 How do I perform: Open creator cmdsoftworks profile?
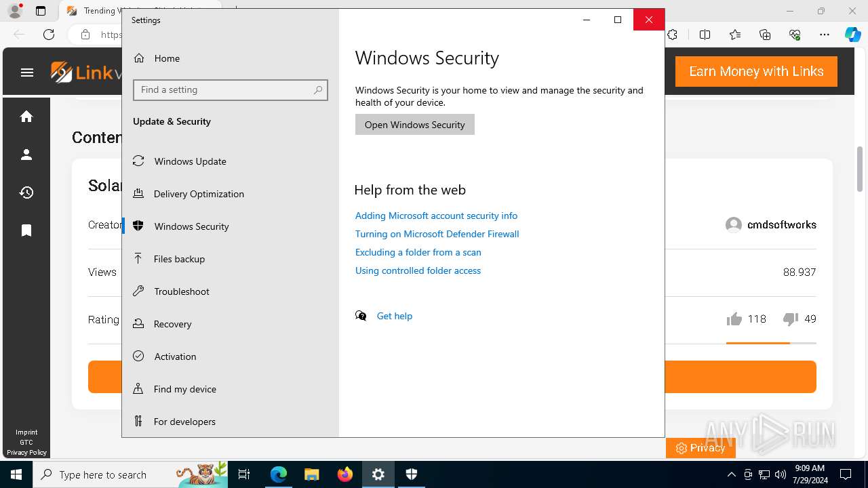click(771, 225)
